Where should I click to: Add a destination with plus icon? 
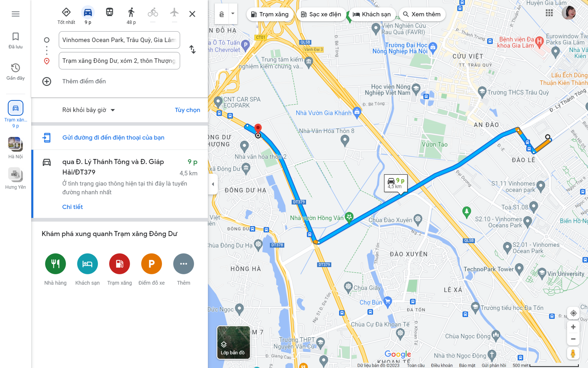click(47, 81)
